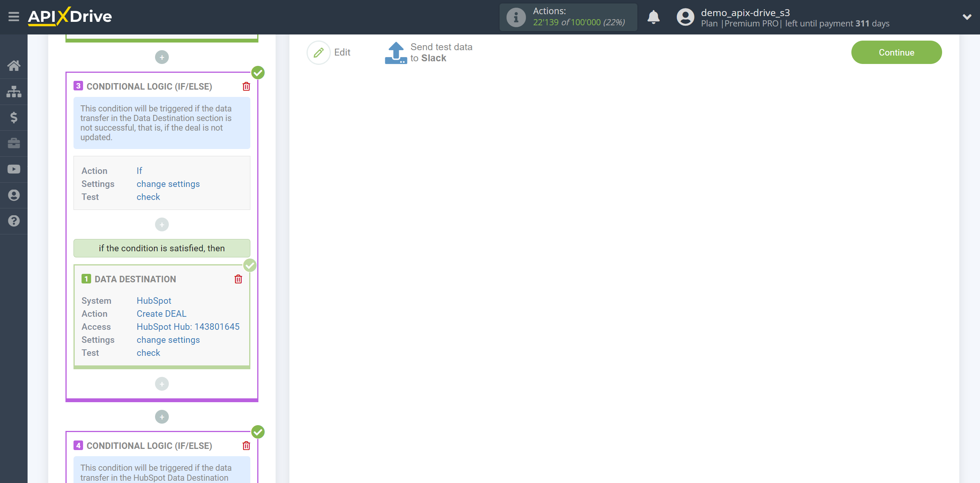Click the number 4 step badge
The width and height of the screenshot is (980, 483).
click(78, 445)
